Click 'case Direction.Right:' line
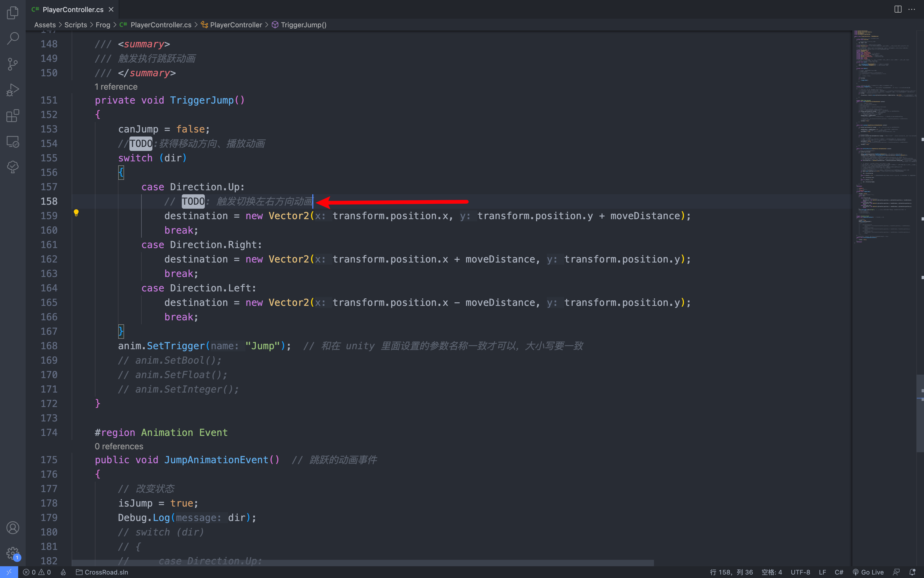The height and width of the screenshot is (578, 924). tap(202, 245)
